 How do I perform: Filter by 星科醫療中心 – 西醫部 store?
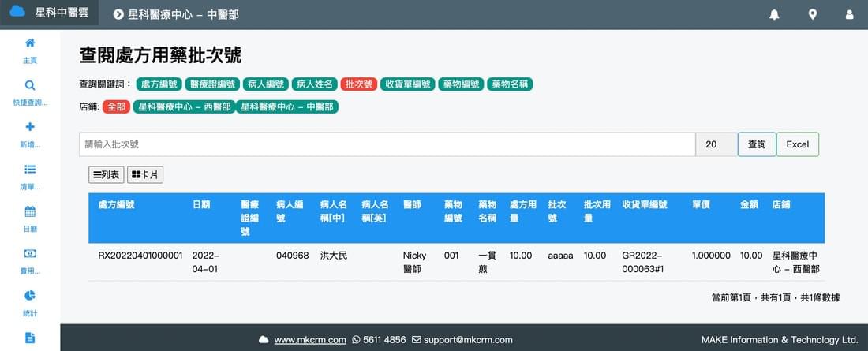184,106
